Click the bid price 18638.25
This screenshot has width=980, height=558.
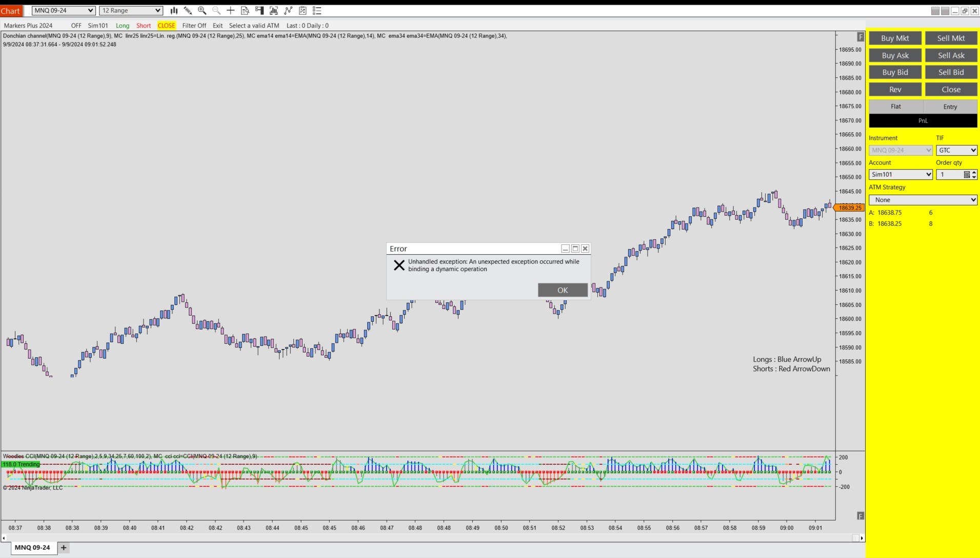click(x=889, y=224)
